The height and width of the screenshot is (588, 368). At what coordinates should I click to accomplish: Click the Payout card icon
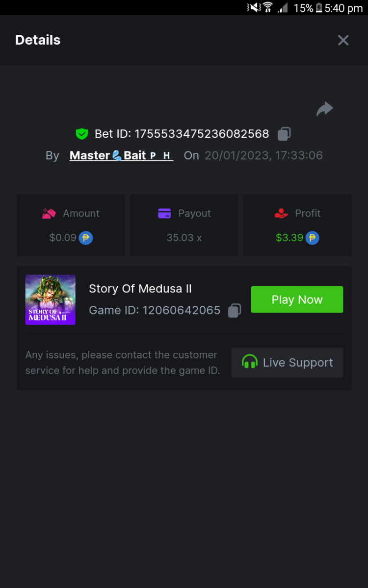click(x=164, y=214)
